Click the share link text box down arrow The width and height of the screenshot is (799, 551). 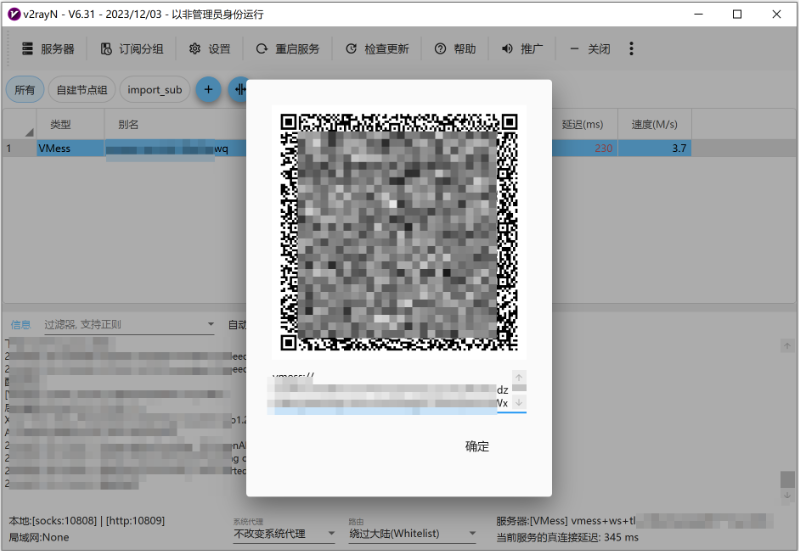[x=519, y=402]
